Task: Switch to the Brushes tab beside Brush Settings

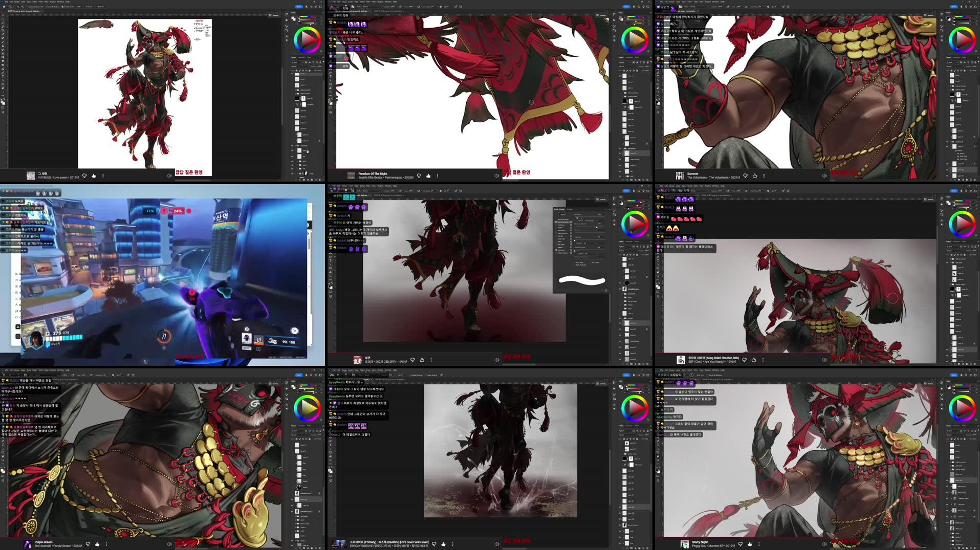Action: click(570, 209)
